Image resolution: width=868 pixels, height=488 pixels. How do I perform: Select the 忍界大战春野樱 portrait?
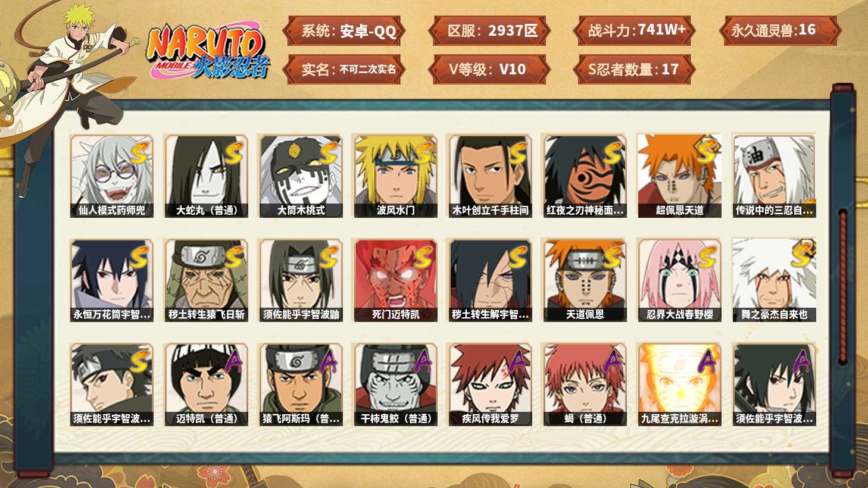click(679, 280)
